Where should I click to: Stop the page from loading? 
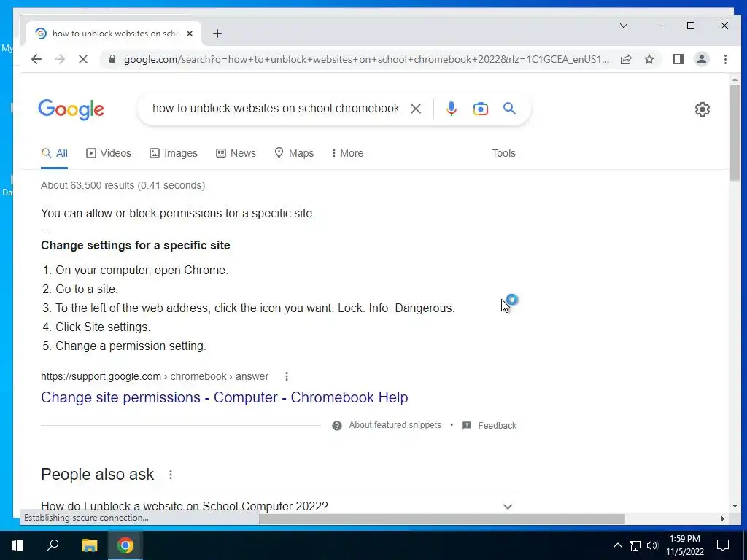tap(83, 59)
